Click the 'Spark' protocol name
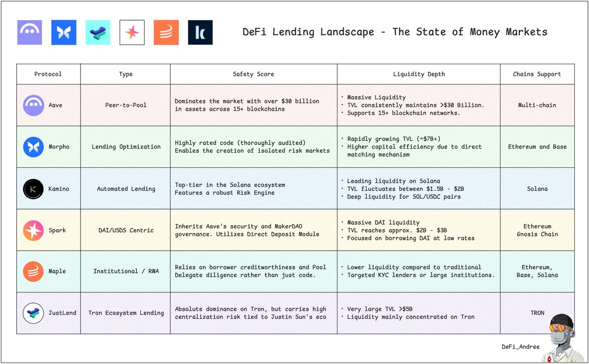This screenshot has width=589, height=364. pyautogui.click(x=57, y=230)
